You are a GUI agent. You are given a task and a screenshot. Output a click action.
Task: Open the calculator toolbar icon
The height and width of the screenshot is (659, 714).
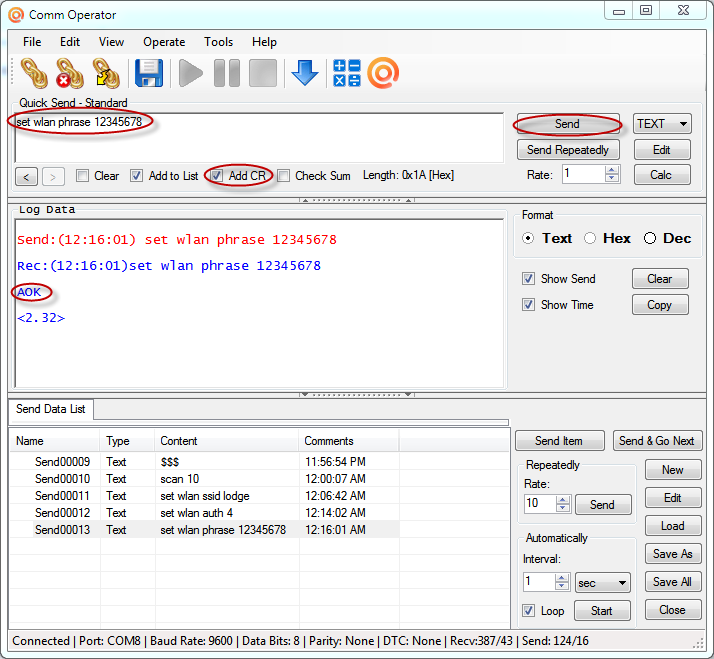tap(347, 73)
